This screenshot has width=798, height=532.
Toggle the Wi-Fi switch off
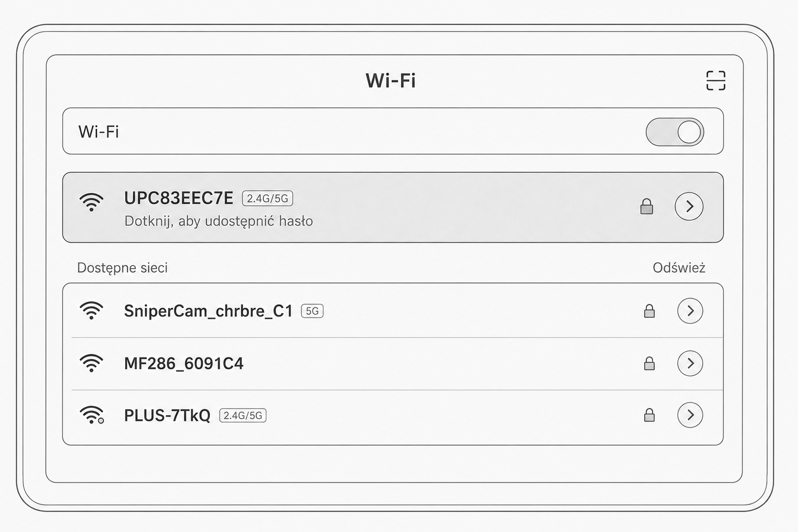[x=674, y=132]
